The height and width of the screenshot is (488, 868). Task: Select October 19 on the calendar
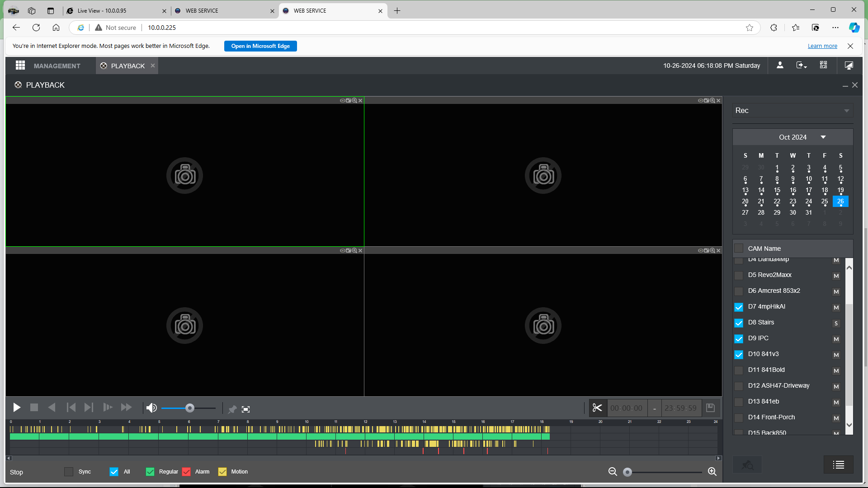tap(840, 190)
